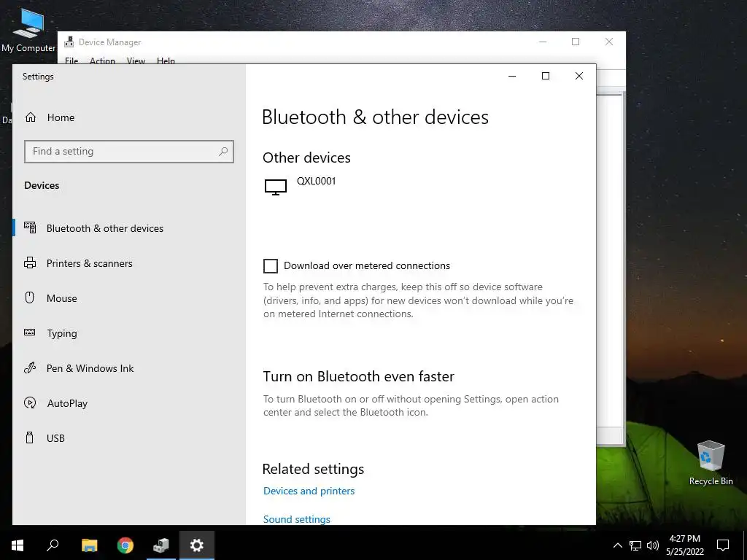Open Devices and printers link
The image size is (747, 560).
(309, 491)
